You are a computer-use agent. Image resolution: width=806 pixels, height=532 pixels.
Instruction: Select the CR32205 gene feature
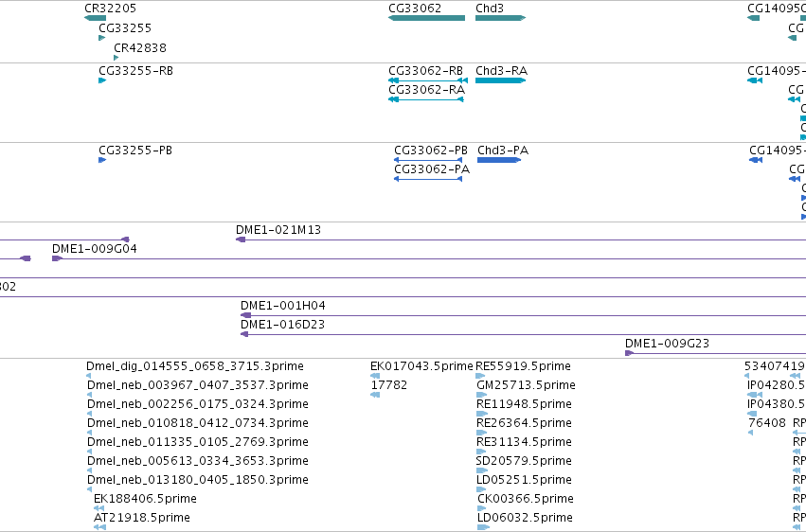[x=95, y=18]
